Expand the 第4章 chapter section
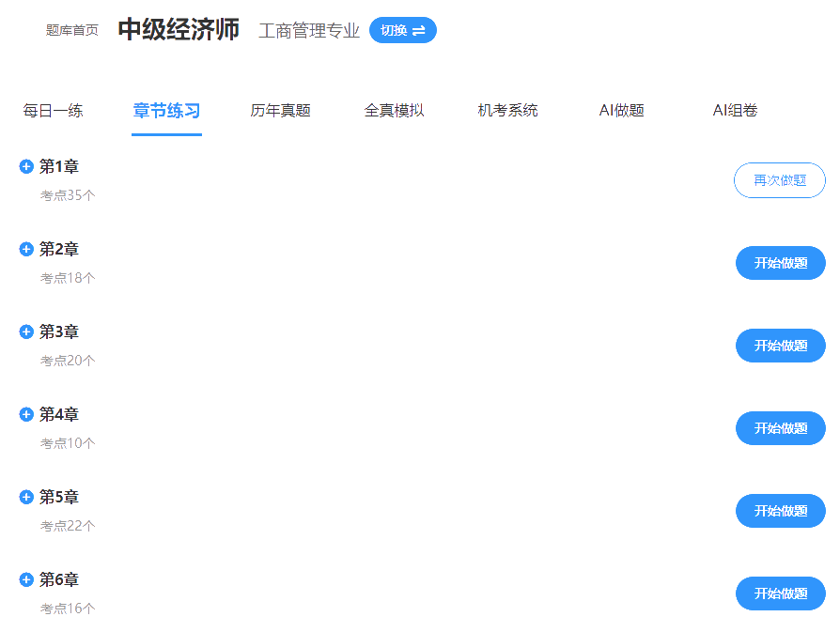Image resolution: width=840 pixels, height=632 pixels. tap(25, 414)
